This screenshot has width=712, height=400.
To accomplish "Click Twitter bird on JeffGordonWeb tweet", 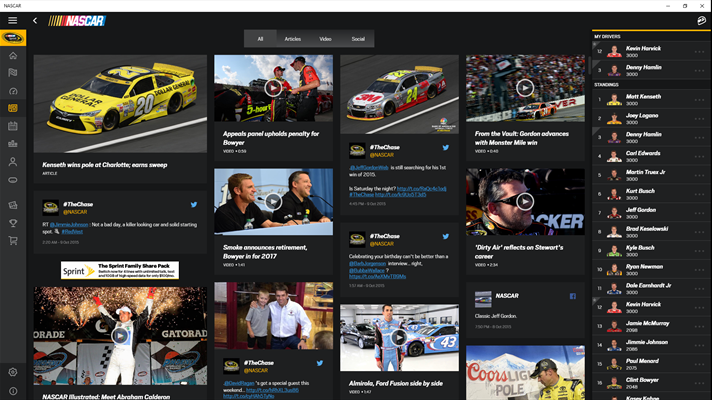I will [x=446, y=148].
